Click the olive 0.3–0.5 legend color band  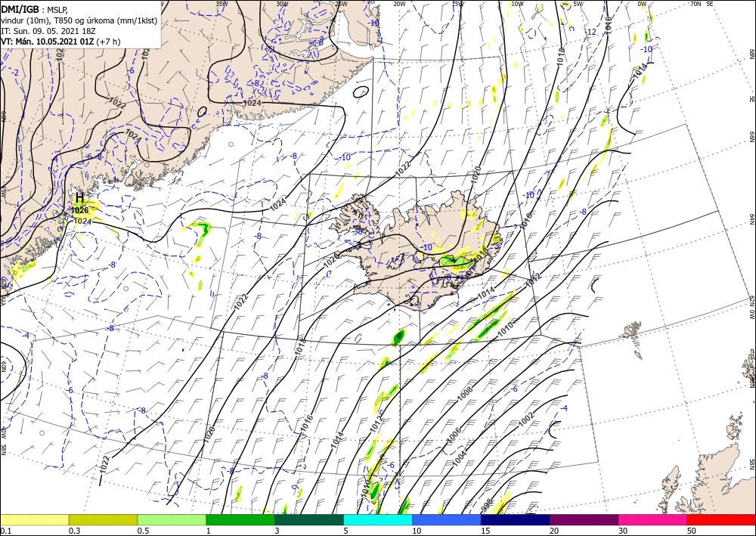pos(103,519)
